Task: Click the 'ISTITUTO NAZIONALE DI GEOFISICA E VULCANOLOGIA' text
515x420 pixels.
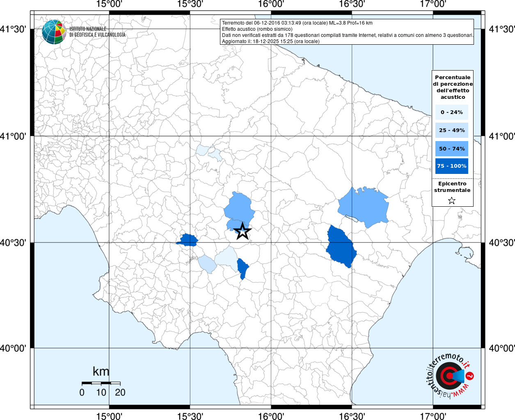Action: tap(97, 32)
